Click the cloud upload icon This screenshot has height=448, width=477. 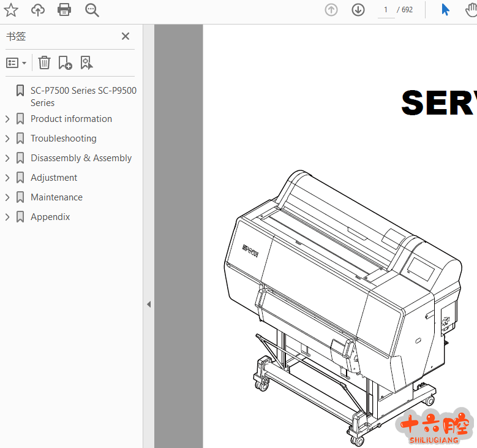point(38,10)
